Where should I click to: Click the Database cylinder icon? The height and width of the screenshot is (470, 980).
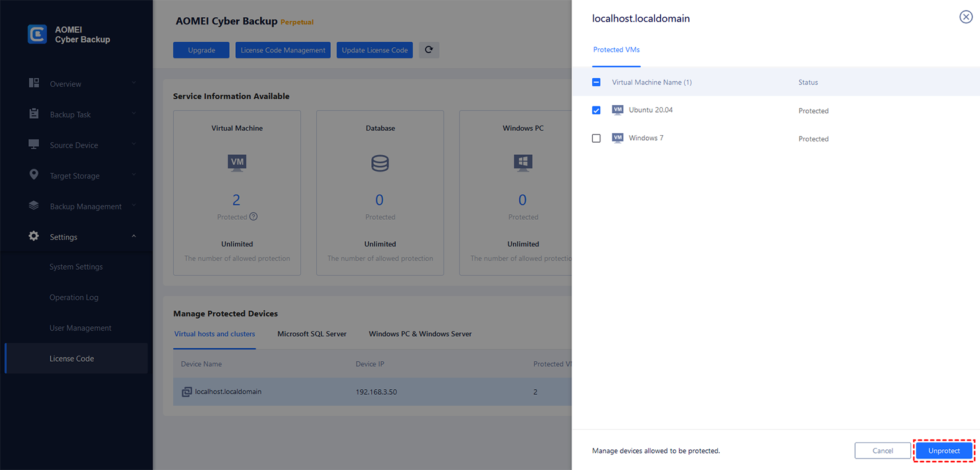pos(380,163)
